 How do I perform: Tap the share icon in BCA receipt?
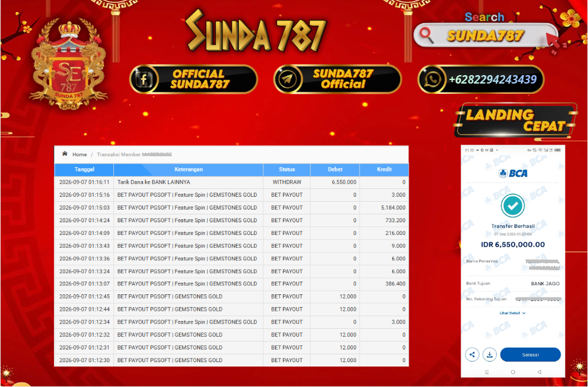click(472, 354)
